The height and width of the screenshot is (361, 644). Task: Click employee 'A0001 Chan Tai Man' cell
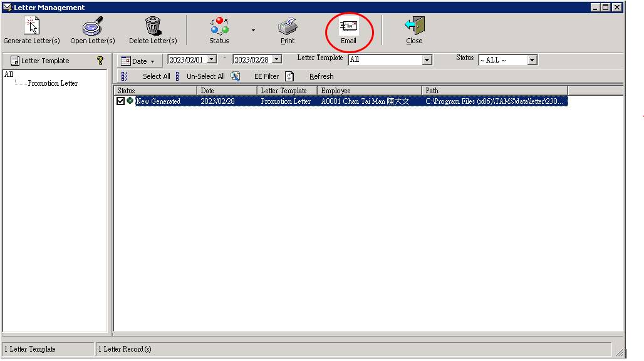point(365,101)
